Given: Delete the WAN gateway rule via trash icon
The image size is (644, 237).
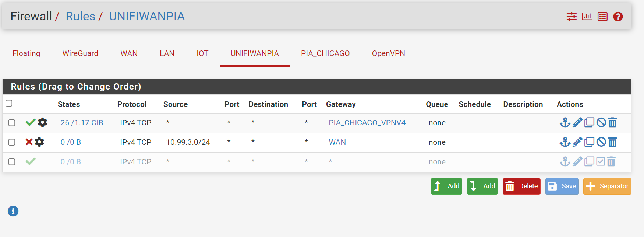Looking at the screenshot, I should pos(612,142).
